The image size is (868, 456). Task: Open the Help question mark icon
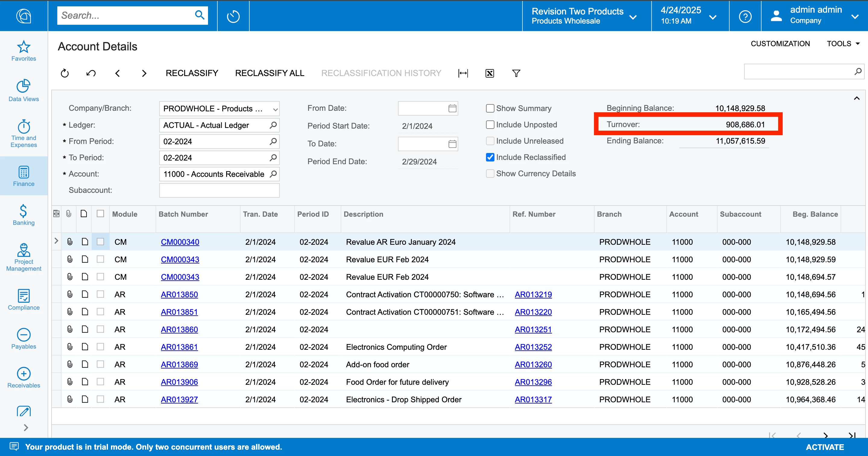[x=745, y=16]
